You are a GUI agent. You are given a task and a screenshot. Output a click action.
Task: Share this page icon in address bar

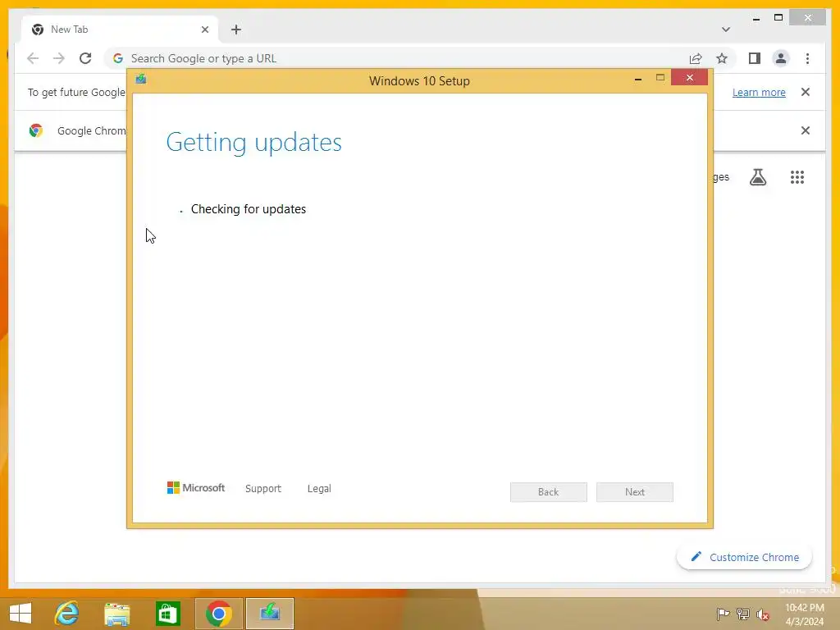point(696,58)
